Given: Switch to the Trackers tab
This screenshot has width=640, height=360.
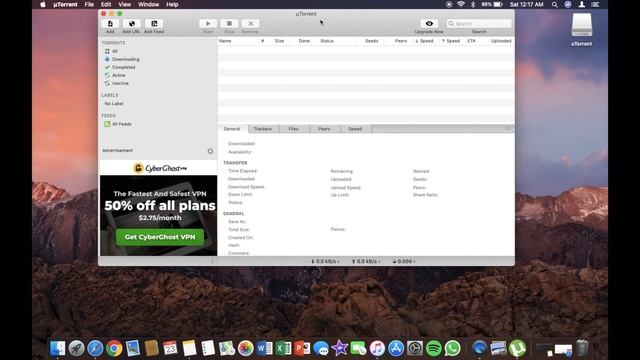Looking at the screenshot, I should point(263,129).
